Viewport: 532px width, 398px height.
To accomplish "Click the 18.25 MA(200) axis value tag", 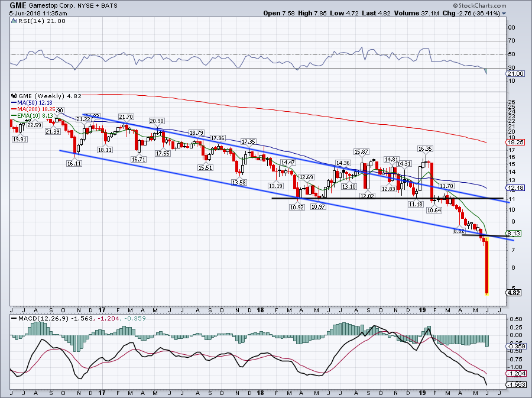I will [517, 143].
